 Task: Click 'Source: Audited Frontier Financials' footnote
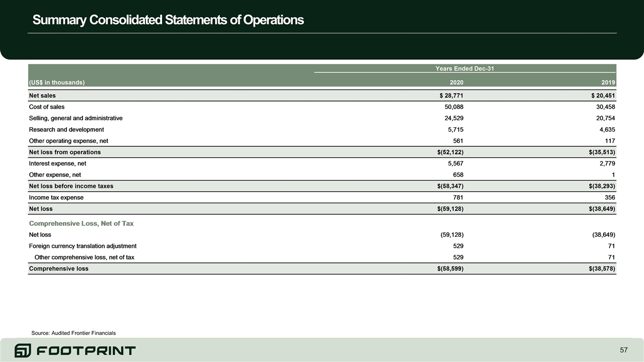pyautogui.click(x=73, y=333)
